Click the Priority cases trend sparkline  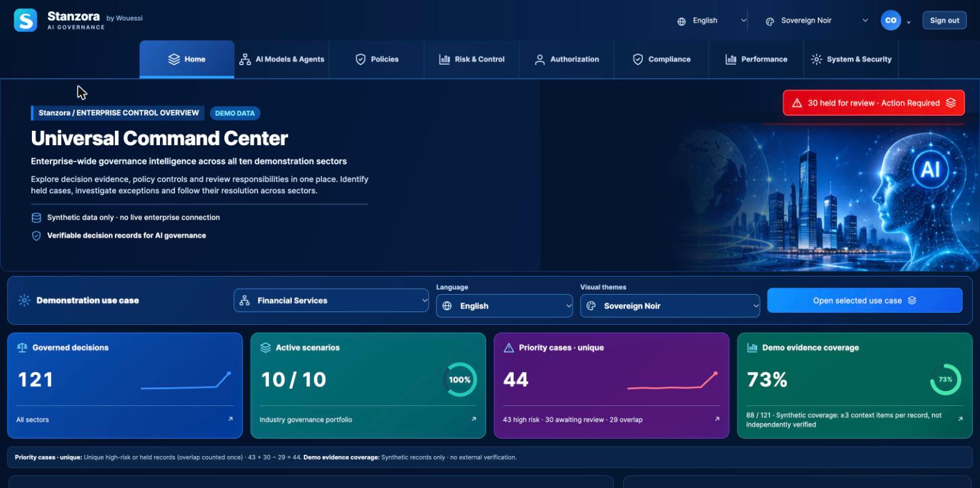pyautogui.click(x=672, y=381)
